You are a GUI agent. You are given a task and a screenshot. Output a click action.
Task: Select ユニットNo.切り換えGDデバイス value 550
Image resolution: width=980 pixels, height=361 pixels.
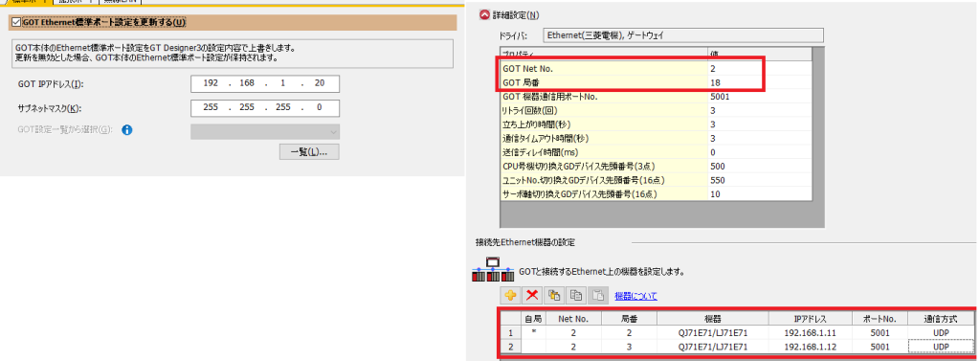[x=759, y=180]
